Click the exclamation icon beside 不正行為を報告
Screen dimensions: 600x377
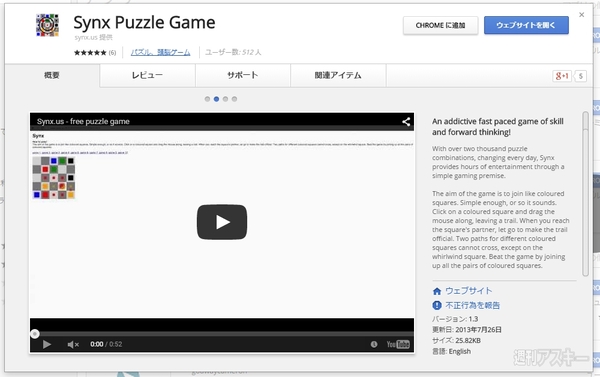pos(437,305)
